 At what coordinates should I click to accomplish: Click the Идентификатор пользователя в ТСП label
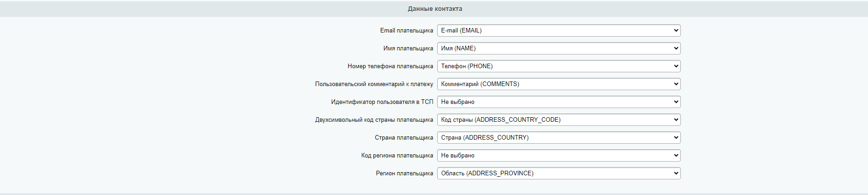382,102
